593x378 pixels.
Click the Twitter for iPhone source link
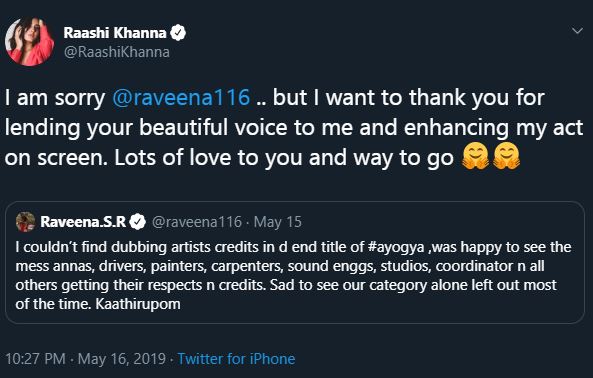pyautogui.click(x=236, y=359)
